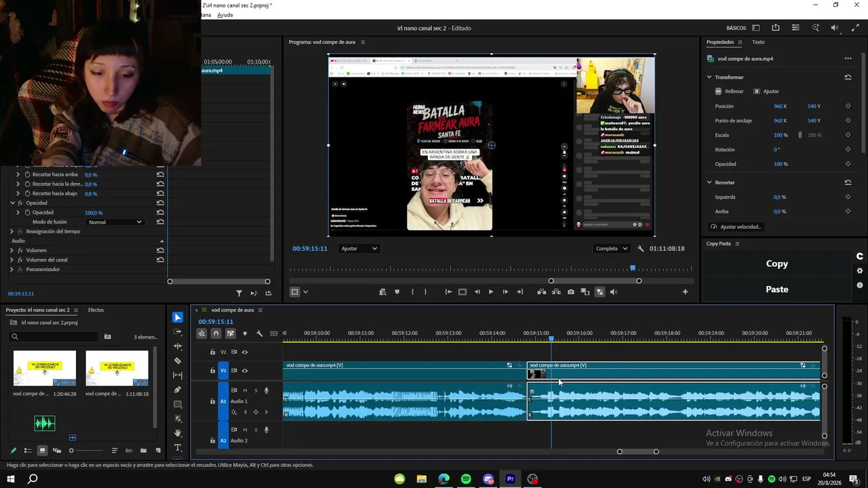Click the Extract button in Program monitor
Screen dimensions: 868x488
point(556,292)
